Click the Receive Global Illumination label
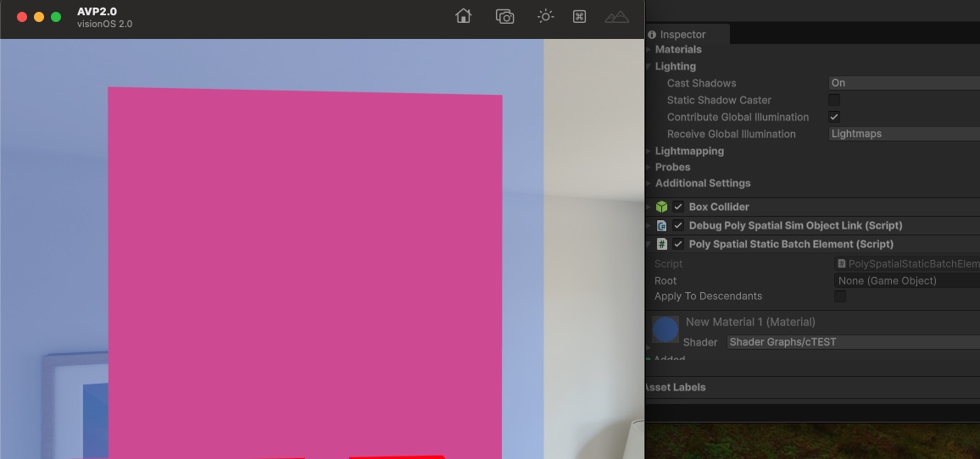The height and width of the screenshot is (459, 980). click(732, 134)
